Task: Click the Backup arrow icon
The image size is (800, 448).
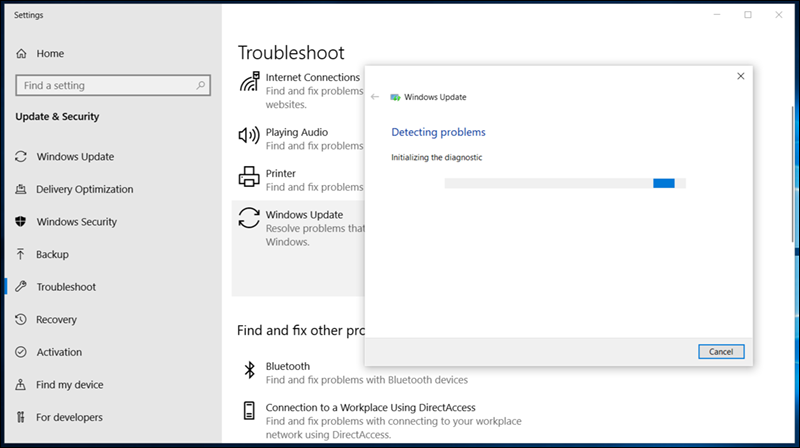Action: (x=21, y=254)
